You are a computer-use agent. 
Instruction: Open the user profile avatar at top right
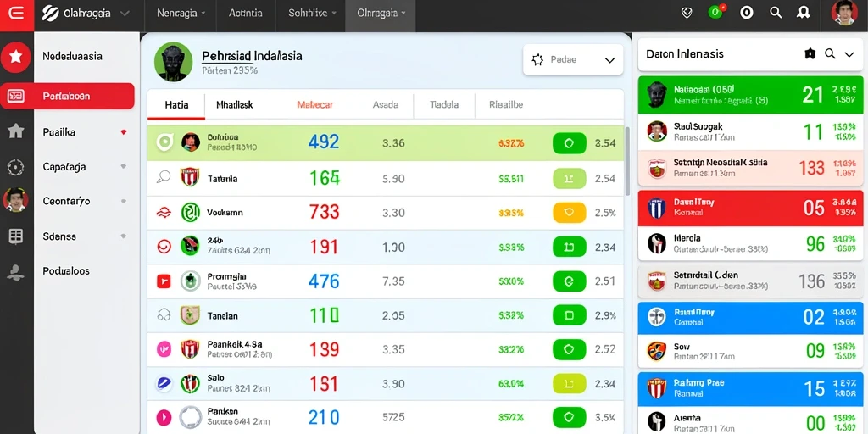(844, 13)
